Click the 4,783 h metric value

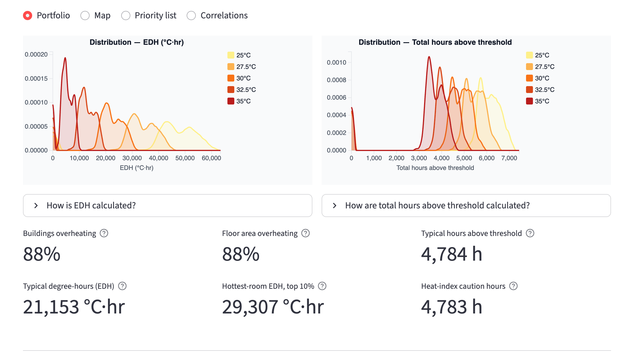tap(452, 307)
